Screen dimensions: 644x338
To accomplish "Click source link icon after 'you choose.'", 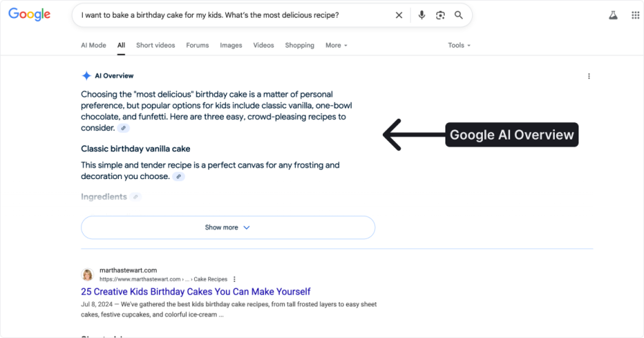I will pyautogui.click(x=178, y=176).
